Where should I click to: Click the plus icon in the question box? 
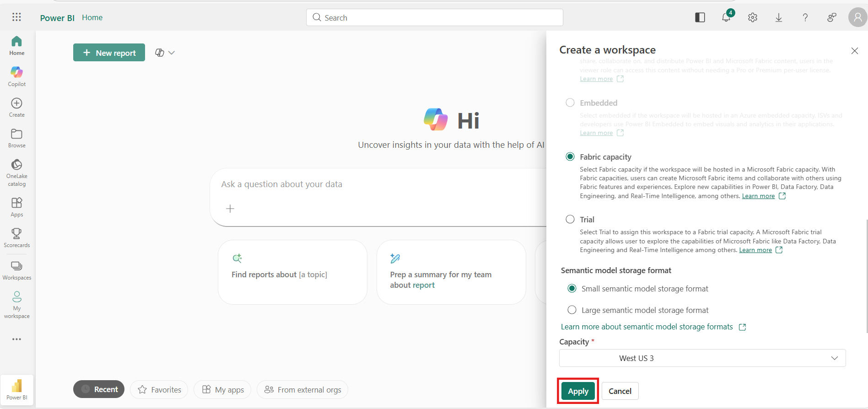pos(230,209)
